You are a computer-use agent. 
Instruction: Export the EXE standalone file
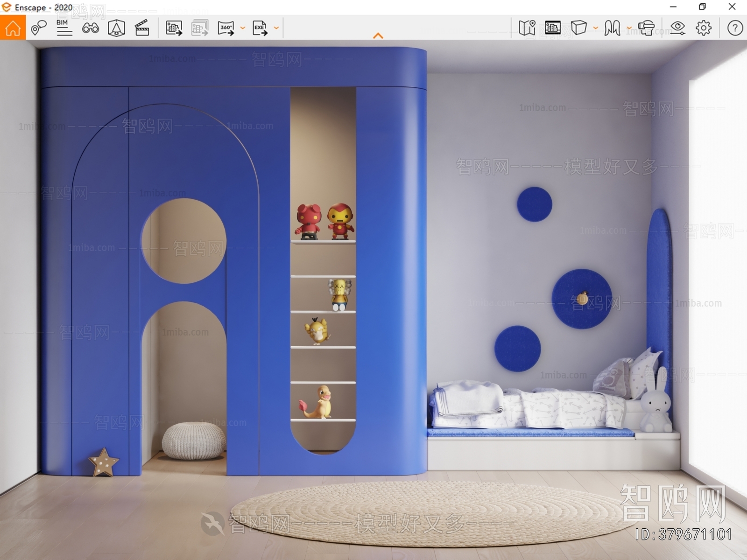260,28
